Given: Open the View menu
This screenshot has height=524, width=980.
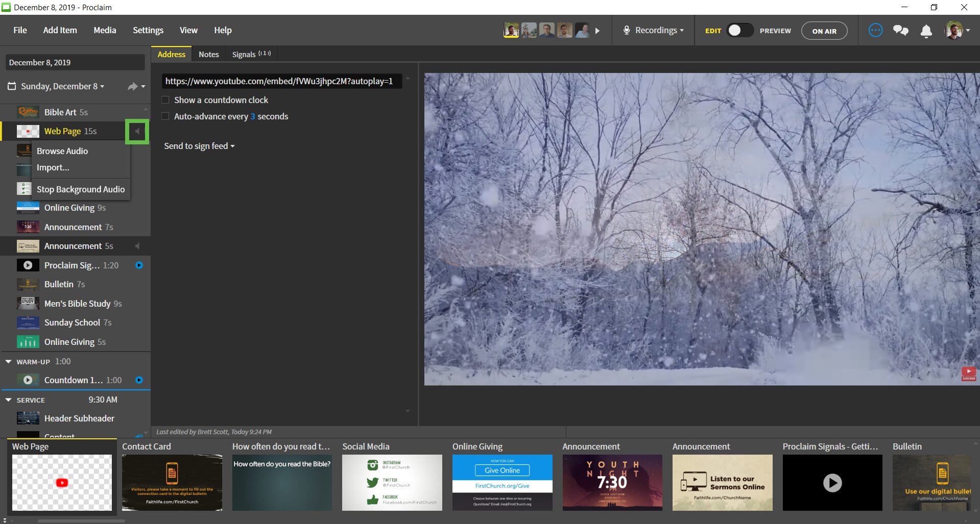Looking at the screenshot, I should (188, 30).
